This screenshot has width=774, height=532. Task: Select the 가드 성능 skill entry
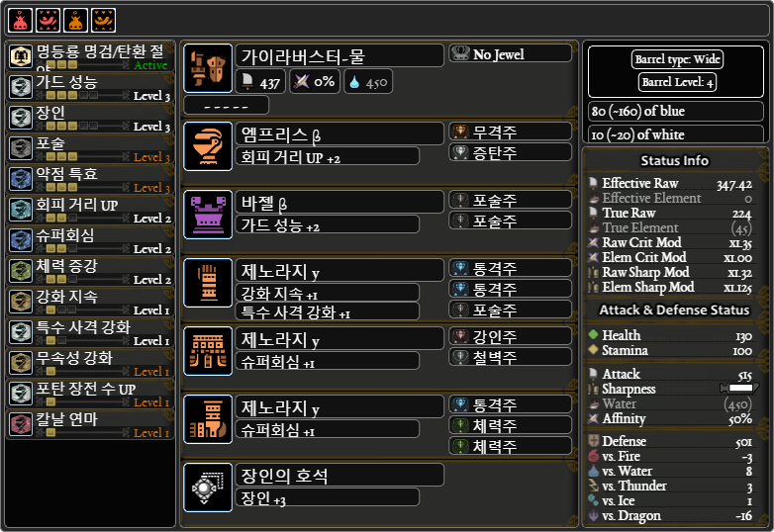pos(90,87)
